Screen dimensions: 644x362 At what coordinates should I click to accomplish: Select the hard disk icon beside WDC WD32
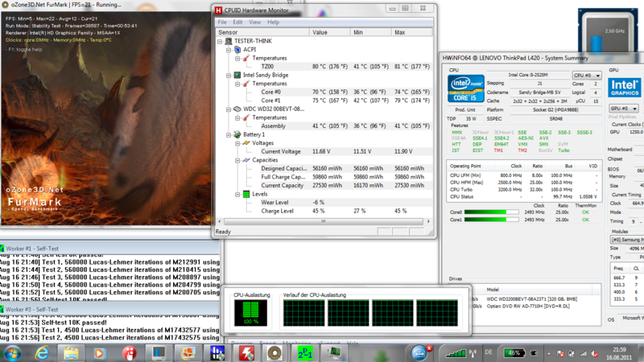(237, 109)
